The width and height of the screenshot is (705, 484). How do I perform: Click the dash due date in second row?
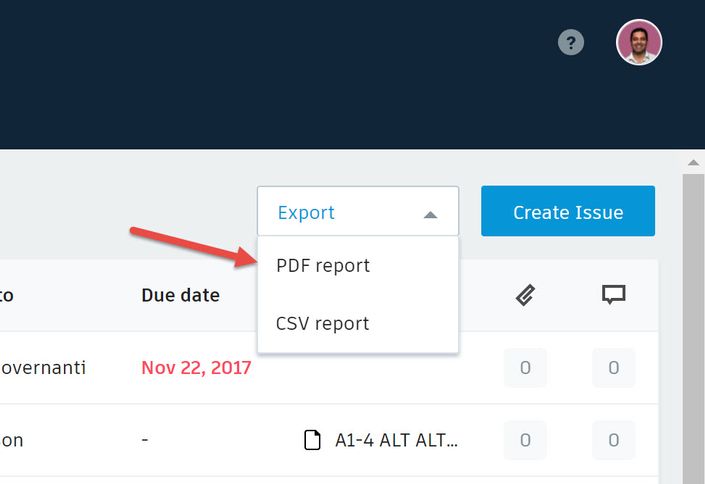pos(146,440)
